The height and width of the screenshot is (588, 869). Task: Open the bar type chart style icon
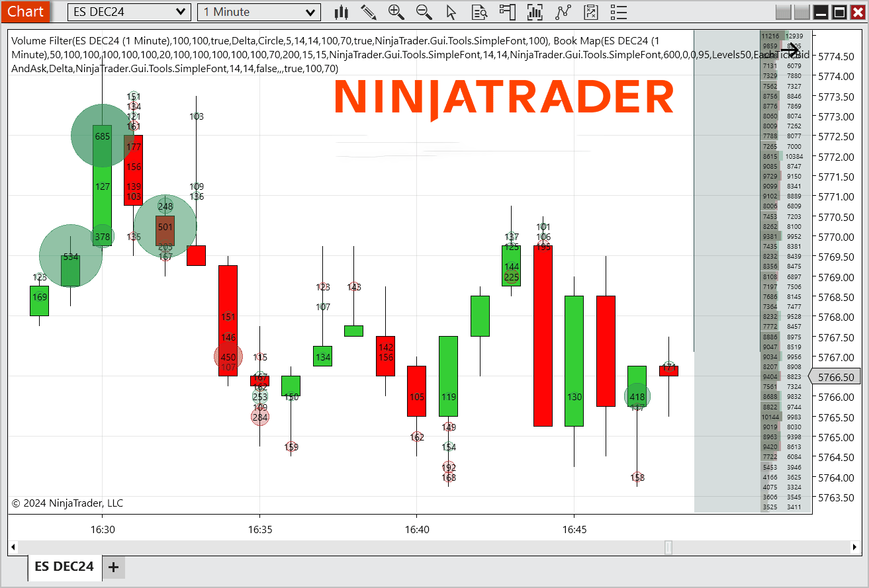point(342,12)
